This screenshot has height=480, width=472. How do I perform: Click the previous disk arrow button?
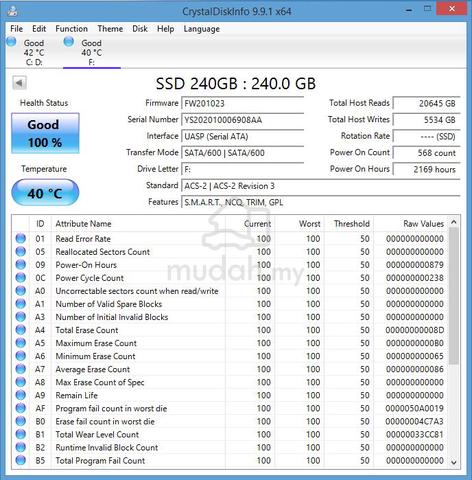click(19, 83)
